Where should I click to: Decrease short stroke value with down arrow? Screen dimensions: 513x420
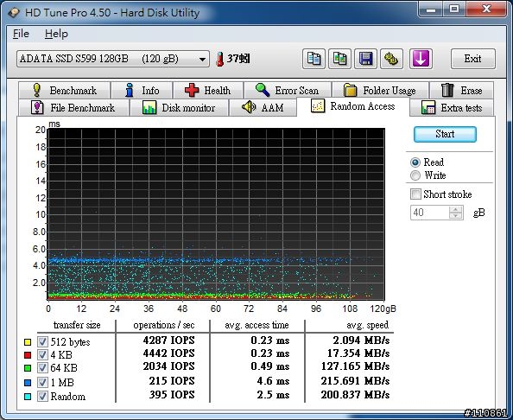click(456, 216)
